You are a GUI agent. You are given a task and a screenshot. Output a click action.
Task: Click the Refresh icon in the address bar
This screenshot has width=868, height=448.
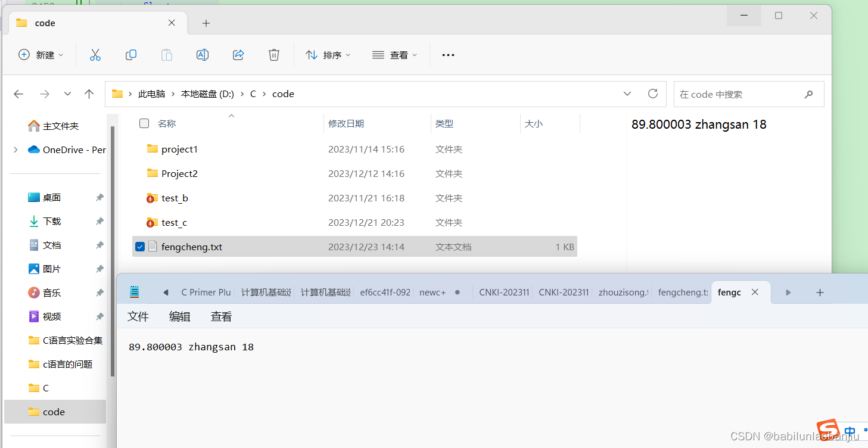(652, 94)
